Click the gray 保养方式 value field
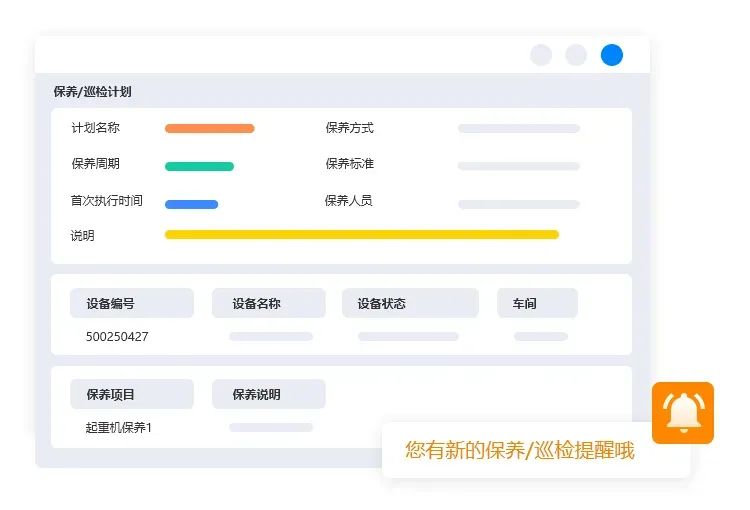Viewport: 750px width, 510px height. [519, 128]
